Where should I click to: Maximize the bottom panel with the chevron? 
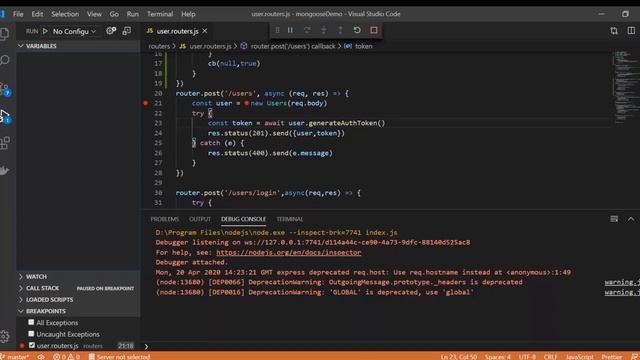631,219
